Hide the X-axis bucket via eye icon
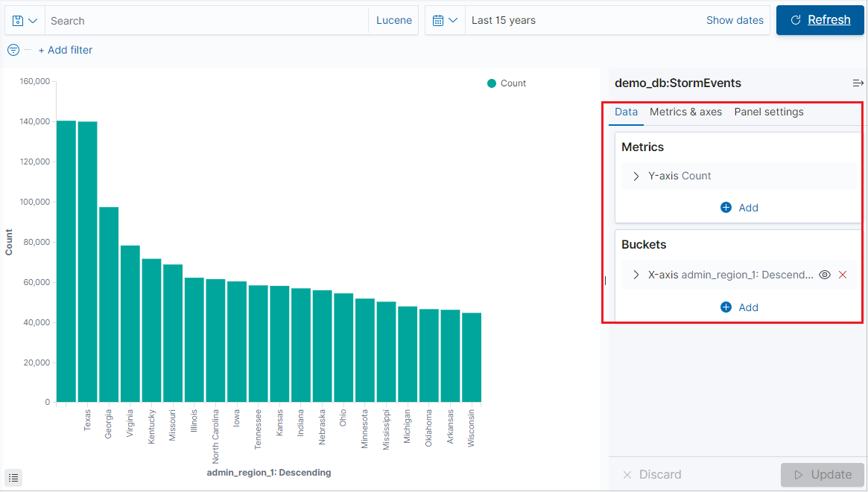 point(824,275)
